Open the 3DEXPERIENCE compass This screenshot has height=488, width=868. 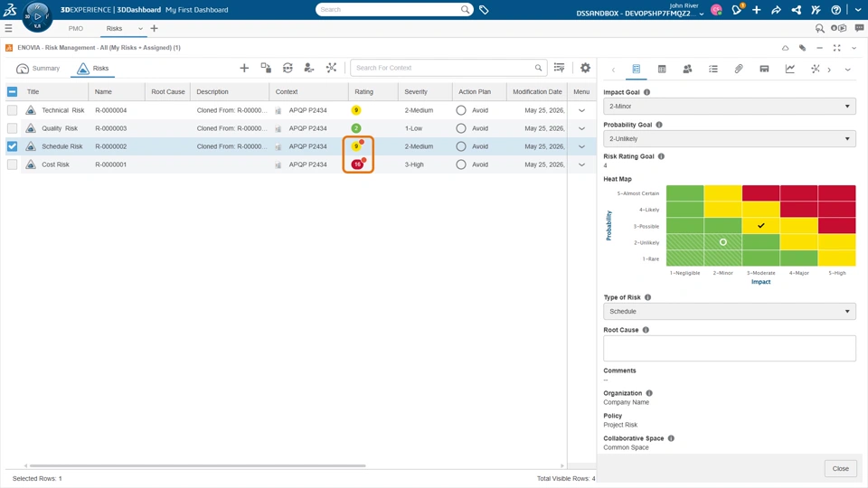[x=37, y=16]
